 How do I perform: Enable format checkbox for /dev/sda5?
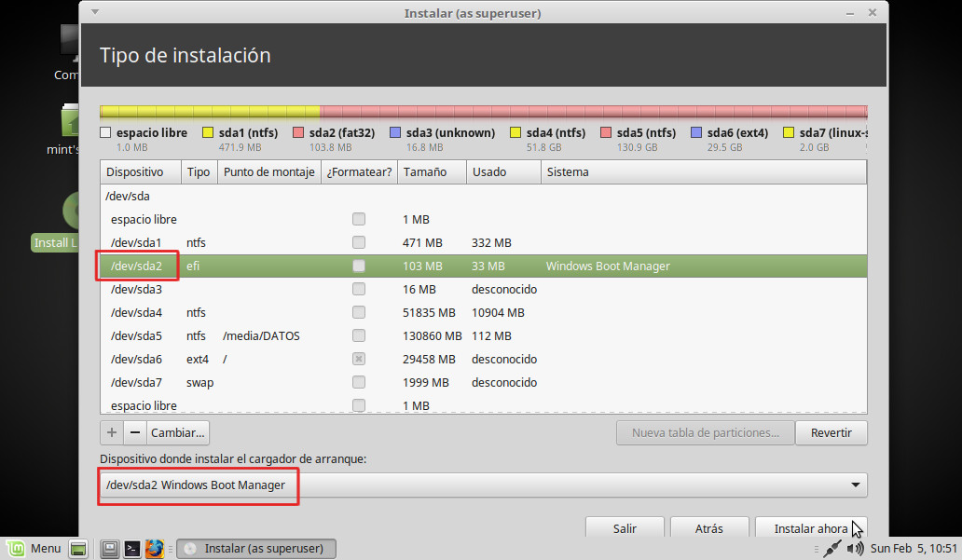(358, 335)
